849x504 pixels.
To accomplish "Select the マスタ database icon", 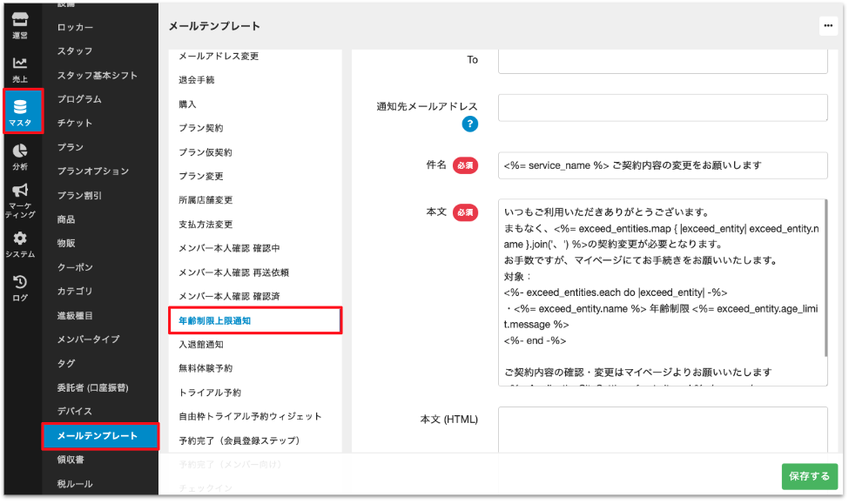I will 20,111.
